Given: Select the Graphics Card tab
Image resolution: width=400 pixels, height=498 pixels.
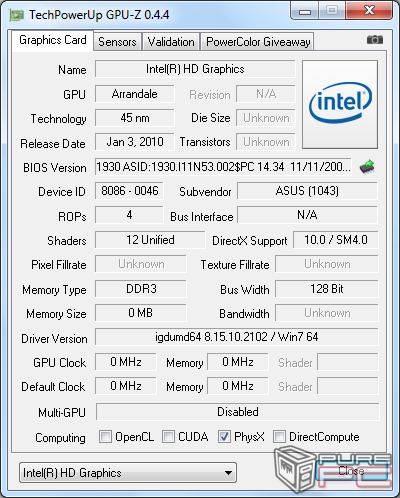Looking at the screenshot, I should 53,40.
